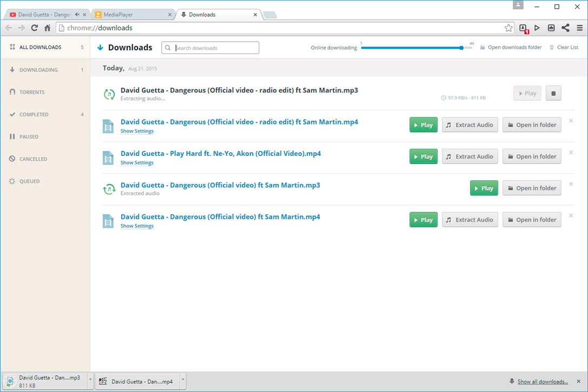Click the extracting audio icon for radio edit mp3
Viewport: 588px width, 392px height.
point(109,94)
